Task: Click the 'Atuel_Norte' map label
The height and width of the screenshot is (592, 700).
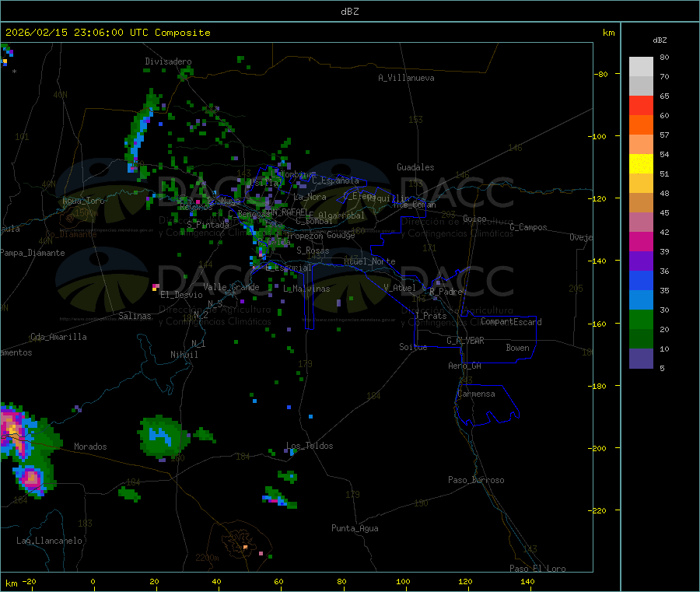Action: (369, 261)
